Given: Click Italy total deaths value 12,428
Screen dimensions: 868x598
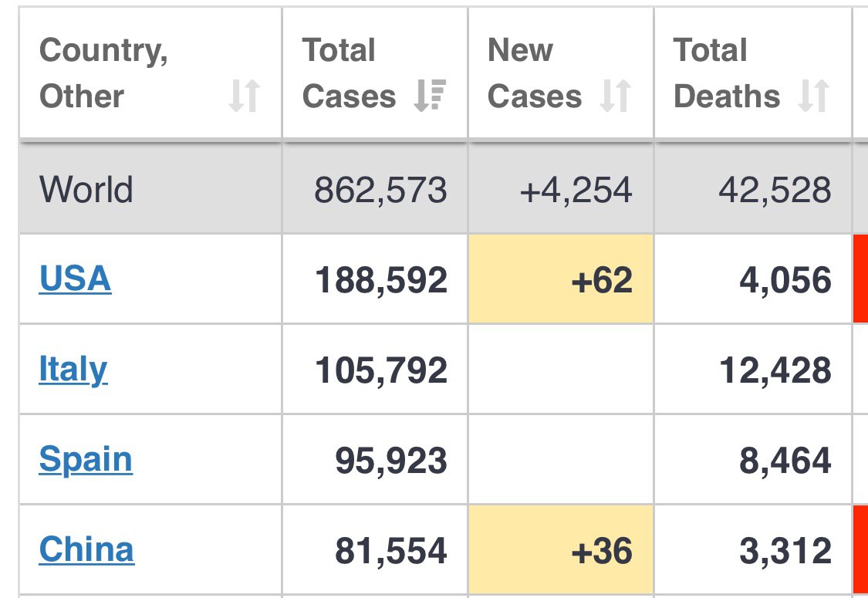Looking at the screenshot, I should (775, 370).
